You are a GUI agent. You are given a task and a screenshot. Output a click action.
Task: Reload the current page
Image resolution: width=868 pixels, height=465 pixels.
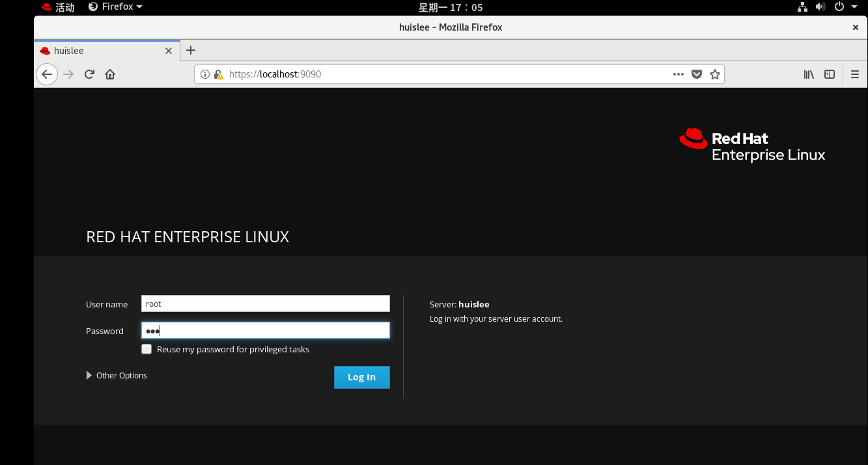pyautogui.click(x=89, y=74)
